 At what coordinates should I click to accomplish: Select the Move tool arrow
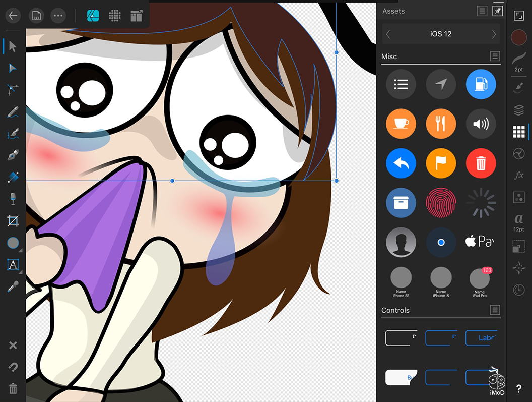coord(13,46)
